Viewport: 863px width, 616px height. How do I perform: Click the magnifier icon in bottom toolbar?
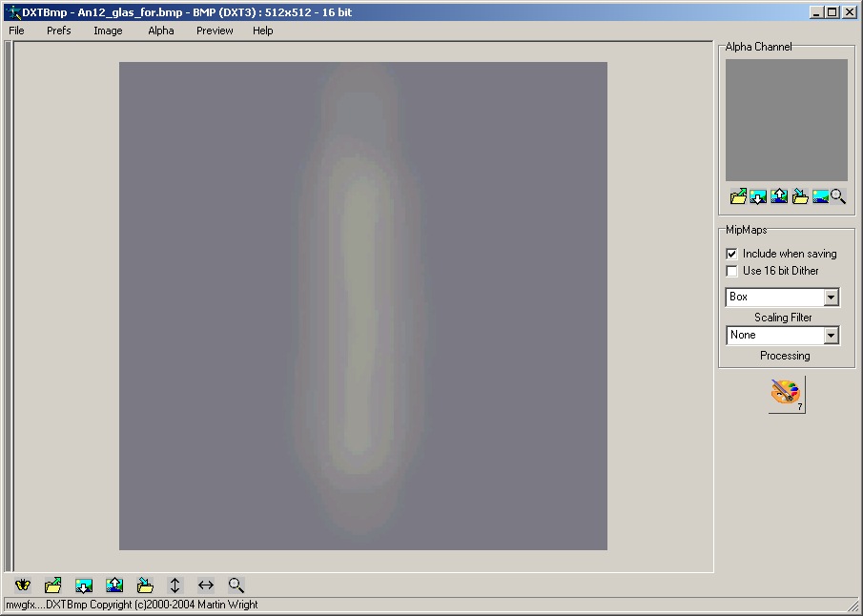(236, 585)
